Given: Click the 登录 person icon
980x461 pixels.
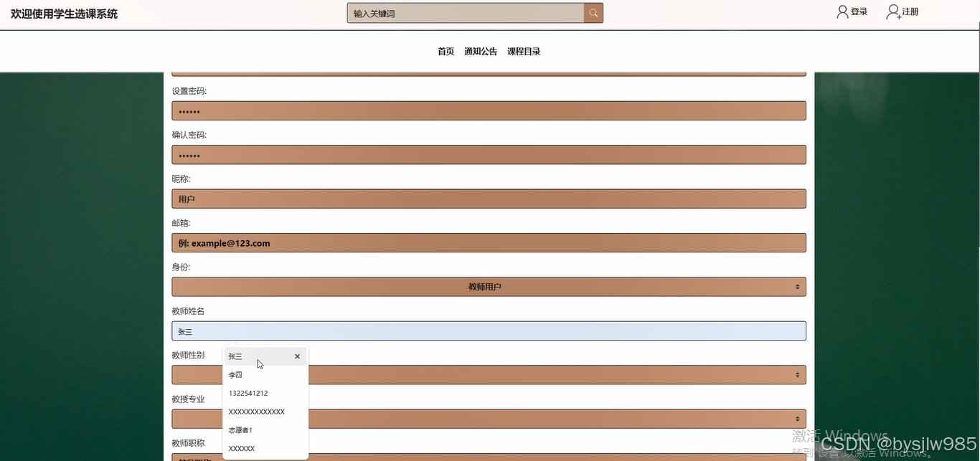Looking at the screenshot, I should [841, 11].
